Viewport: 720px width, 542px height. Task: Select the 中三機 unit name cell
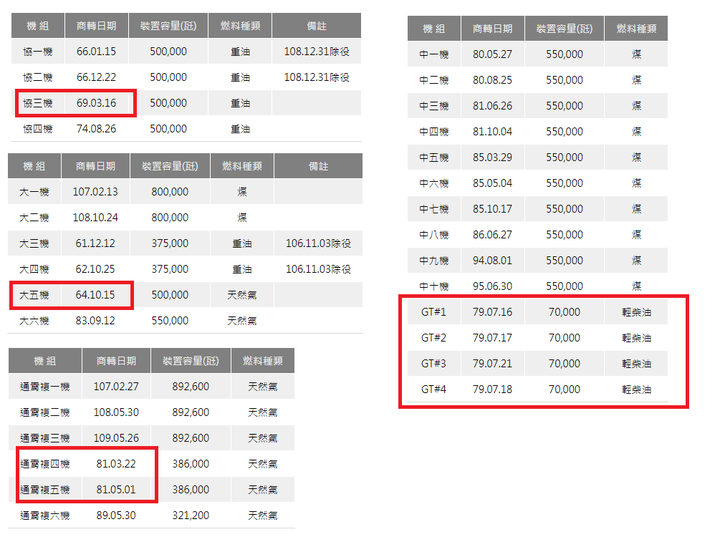click(x=433, y=106)
